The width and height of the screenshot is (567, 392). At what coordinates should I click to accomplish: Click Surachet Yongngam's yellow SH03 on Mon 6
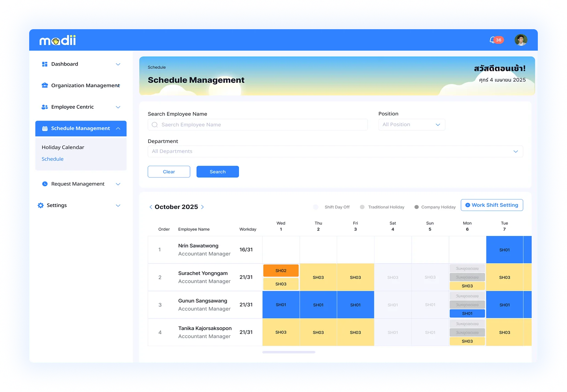467,286
